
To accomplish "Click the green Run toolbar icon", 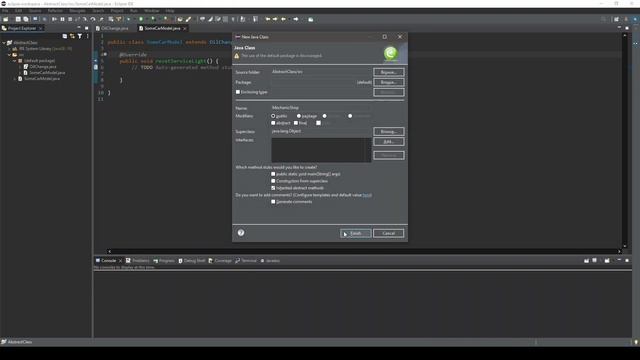I will coord(141,19).
